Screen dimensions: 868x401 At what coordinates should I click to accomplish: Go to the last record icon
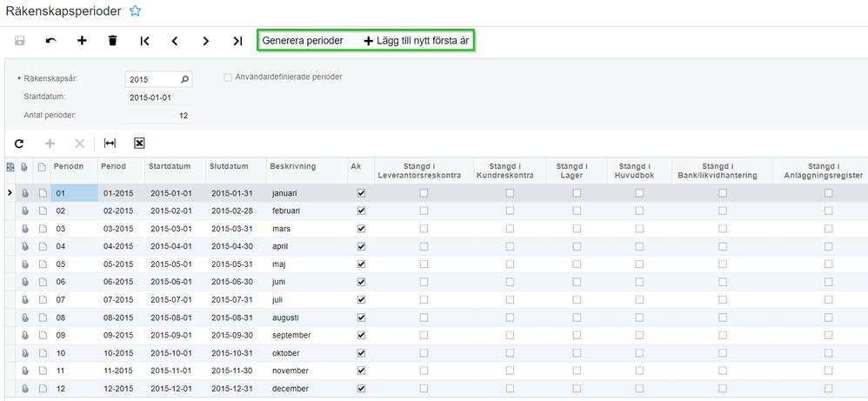237,40
